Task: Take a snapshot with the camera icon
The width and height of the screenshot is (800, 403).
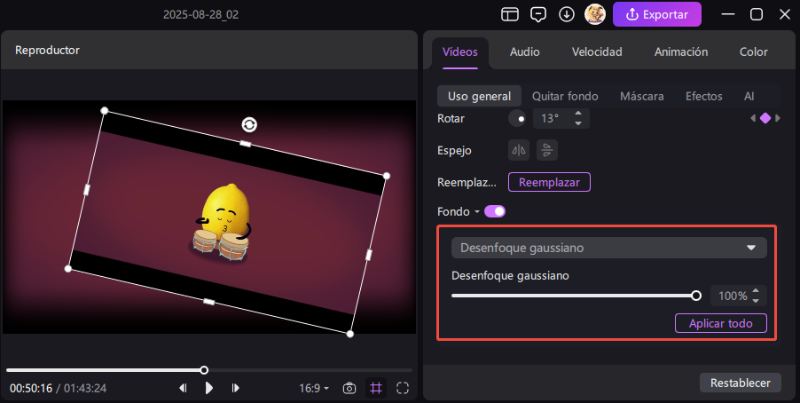Action: (349, 388)
